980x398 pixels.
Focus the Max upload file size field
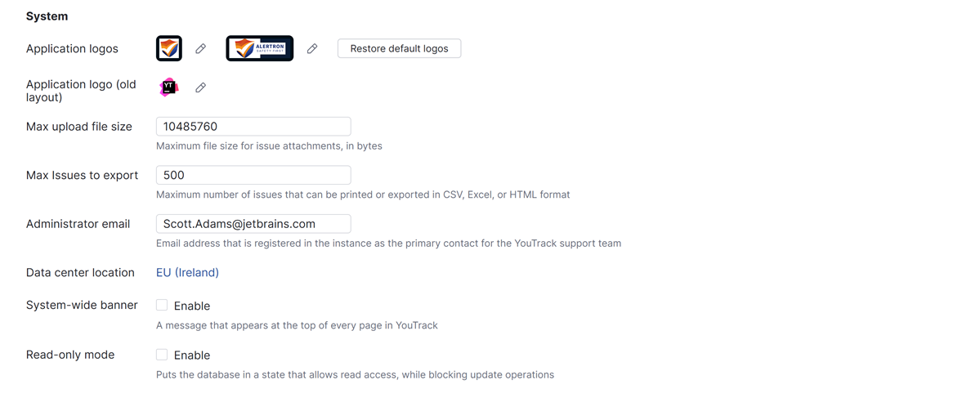pos(253,126)
